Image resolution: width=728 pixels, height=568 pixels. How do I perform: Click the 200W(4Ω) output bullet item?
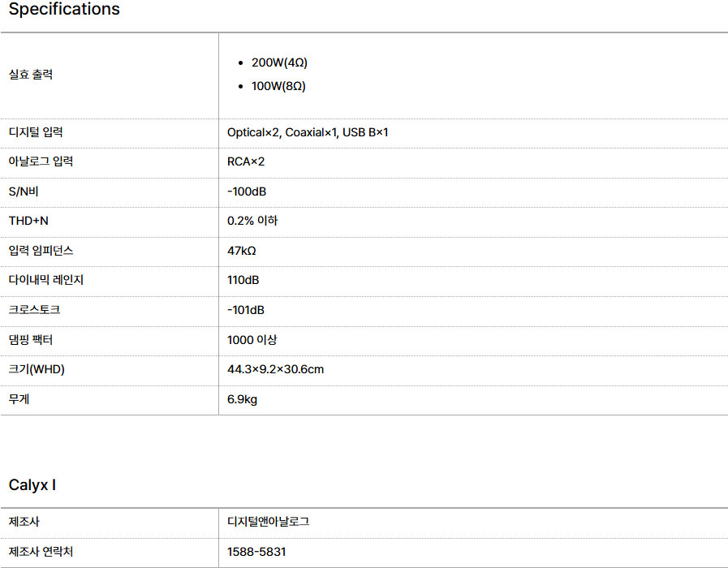coord(279,62)
